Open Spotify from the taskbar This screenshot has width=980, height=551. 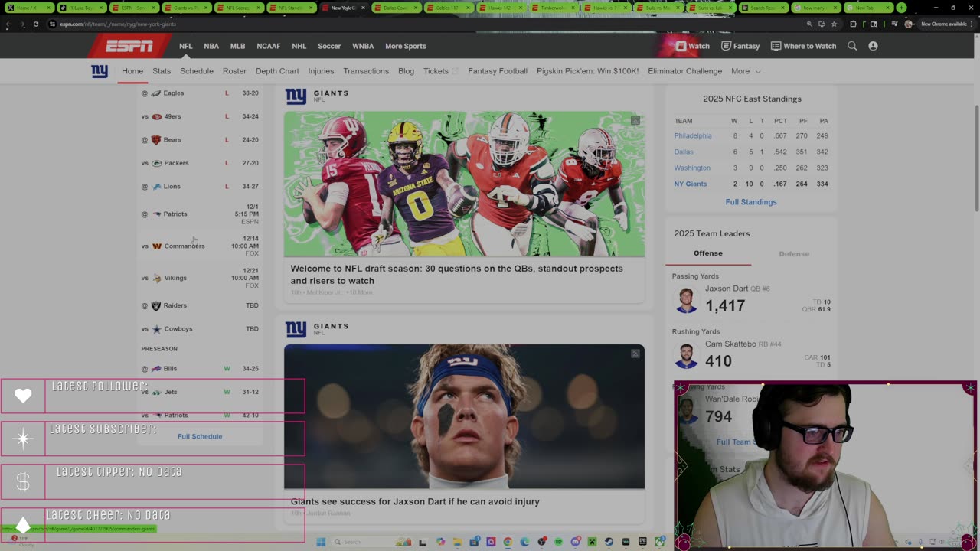[558, 542]
